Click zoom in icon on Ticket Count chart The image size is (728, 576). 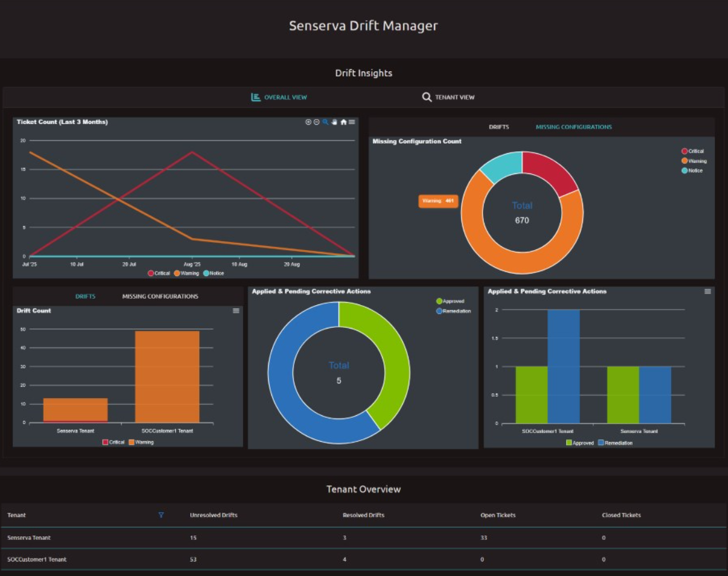coord(308,122)
